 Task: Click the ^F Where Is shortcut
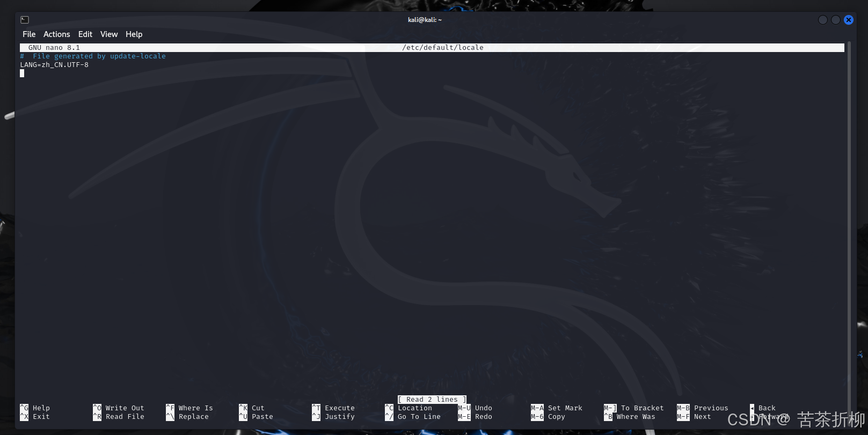pyautogui.click(x=189, y=408)
